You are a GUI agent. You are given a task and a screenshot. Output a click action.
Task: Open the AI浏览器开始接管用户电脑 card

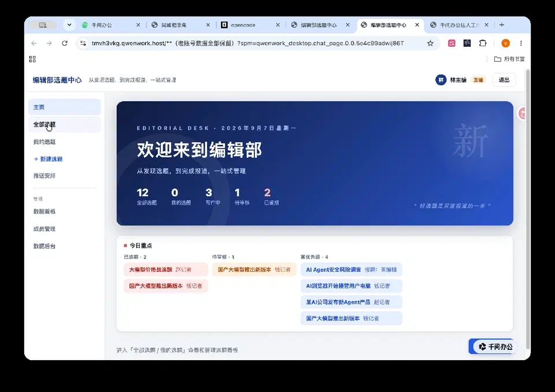click(351, 286)
